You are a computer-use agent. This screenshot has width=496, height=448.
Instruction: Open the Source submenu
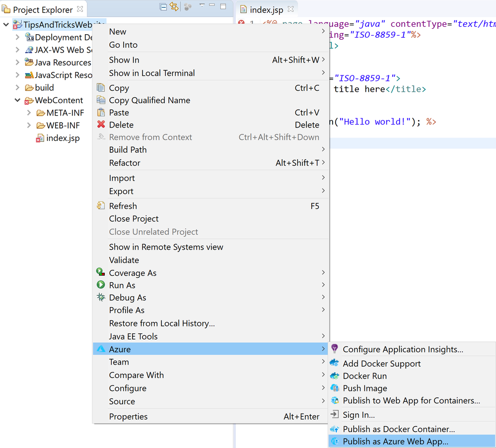[211, 401]
